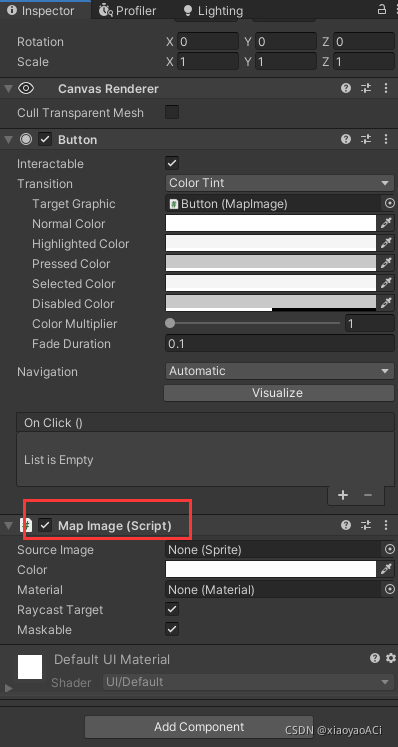Viewport: 398px width, 747px height.
Task: Open Map Image help reference
Action: pyautogui.click(x=346, y=525)
